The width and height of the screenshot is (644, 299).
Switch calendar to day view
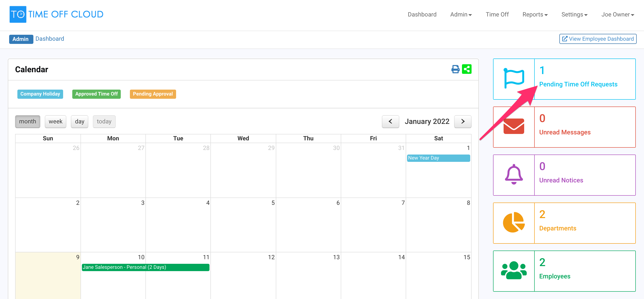point(79,121)
